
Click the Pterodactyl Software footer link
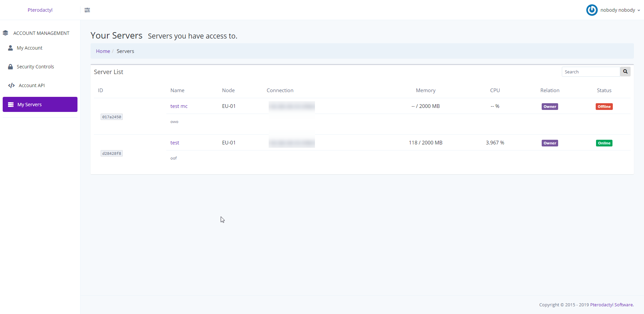pyautogui.click(x=611, y=305)
